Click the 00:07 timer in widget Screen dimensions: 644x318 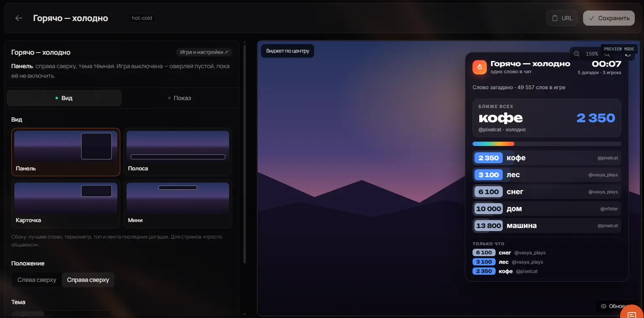[606, 64]
